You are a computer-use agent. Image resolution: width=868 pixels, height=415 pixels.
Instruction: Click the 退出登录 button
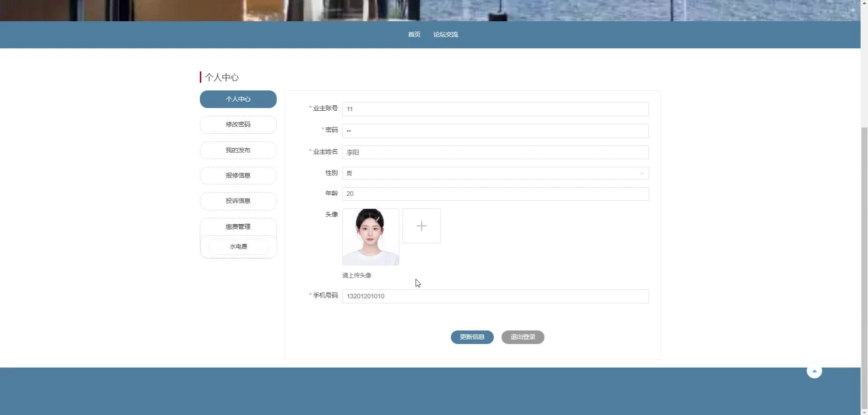click(x=523, y=337)
